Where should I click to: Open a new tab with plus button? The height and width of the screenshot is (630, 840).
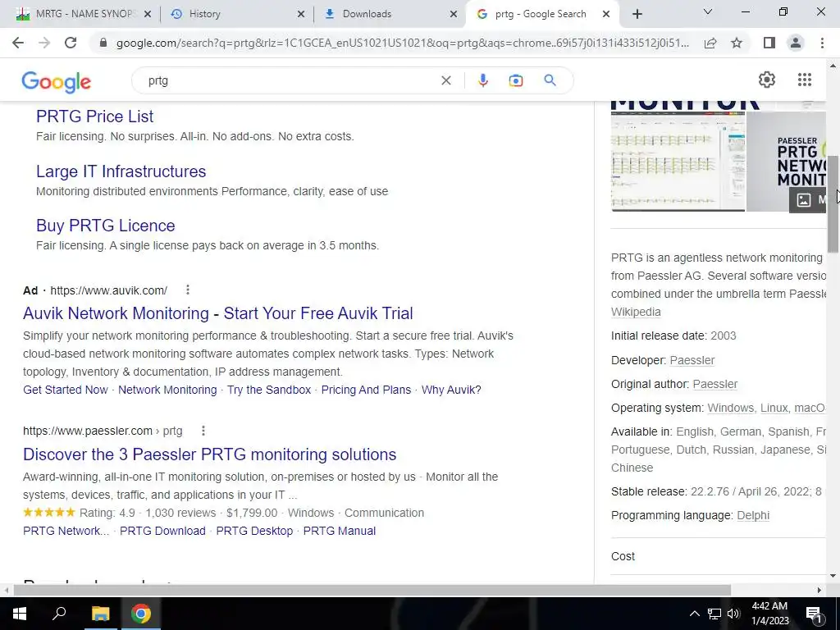tap(637, 15)
